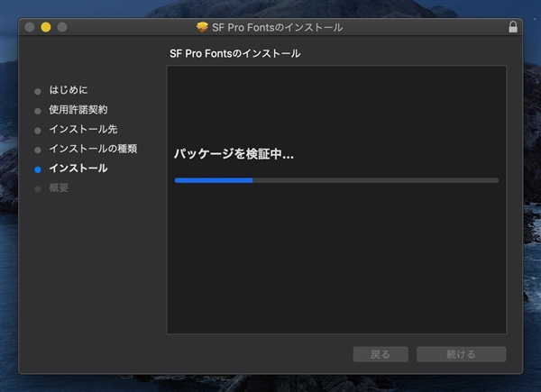Select the dimmed 概要 step in sidebar
The width and height of the screenshot is (541, 392).
pyautogui.click(x=59, y=188)
